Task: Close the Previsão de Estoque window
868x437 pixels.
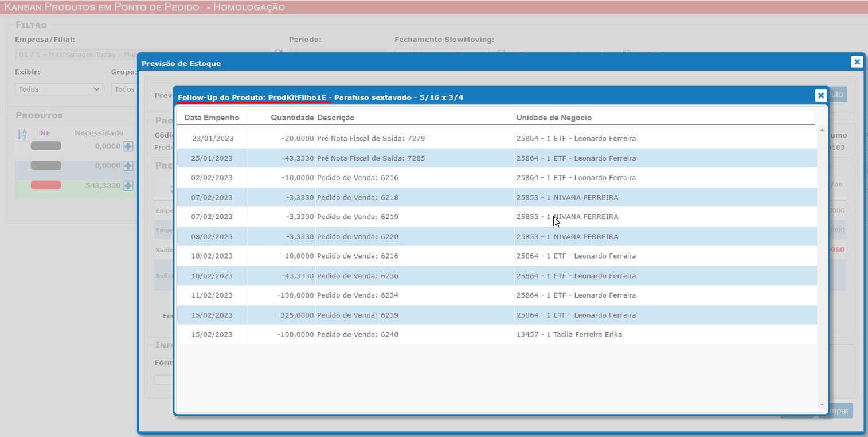Action: tap(857, 62)
